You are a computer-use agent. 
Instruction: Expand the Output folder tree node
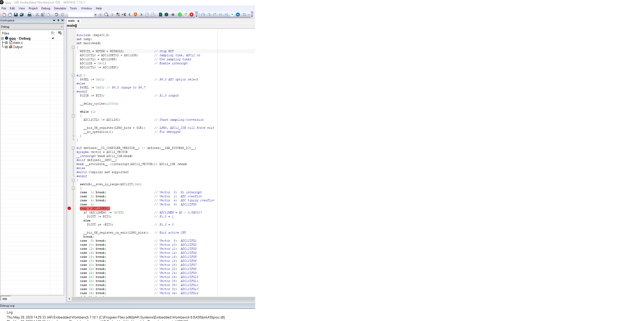(x=6, y=47)
